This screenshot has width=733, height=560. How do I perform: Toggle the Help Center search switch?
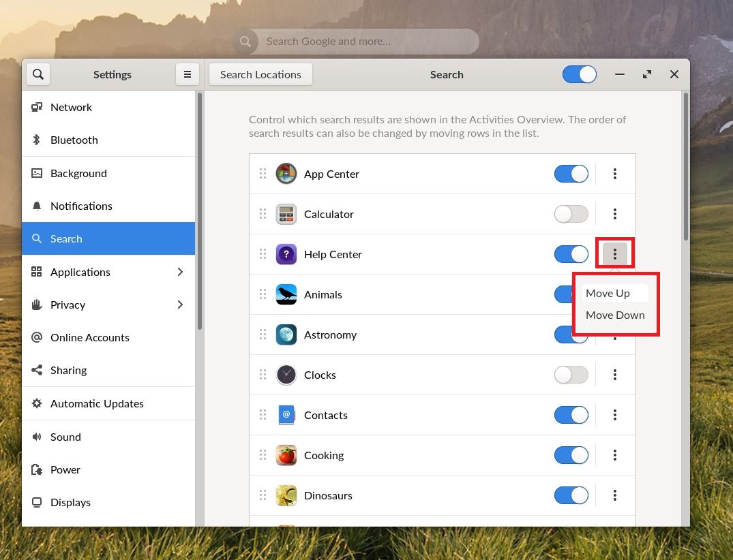tap(571, 254)
